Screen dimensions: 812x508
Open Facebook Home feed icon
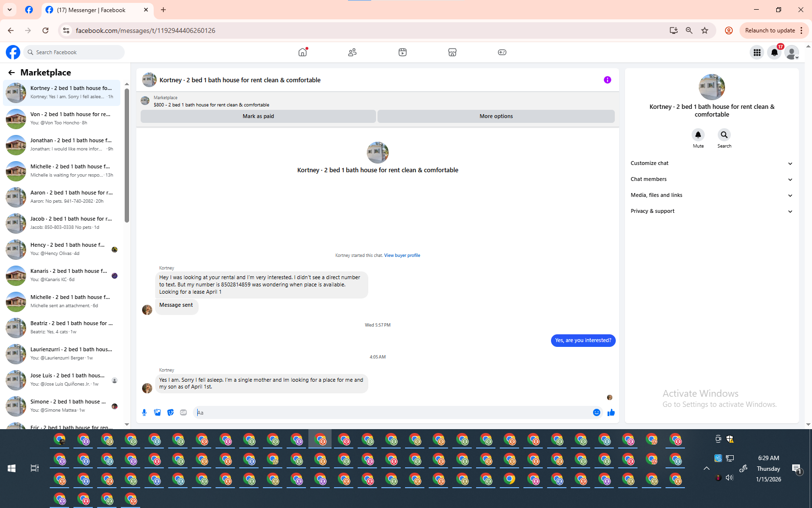click(303, 52)
